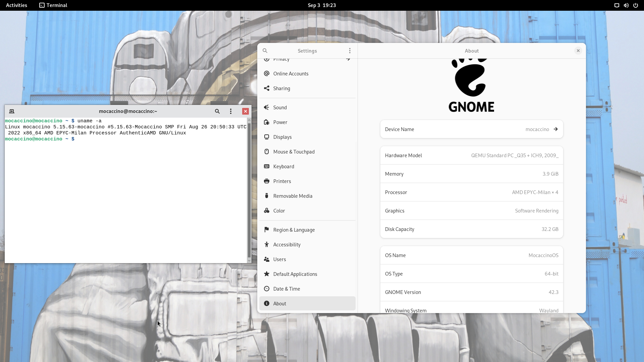
Task: Open Activities overview
Action: click(x=16, y=5)
